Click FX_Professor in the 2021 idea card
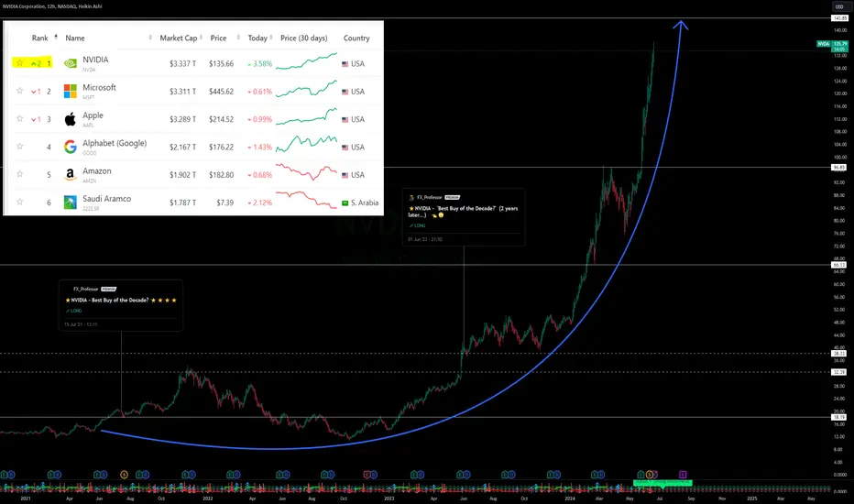Screen dimensions: 854x504 [87, 289]
